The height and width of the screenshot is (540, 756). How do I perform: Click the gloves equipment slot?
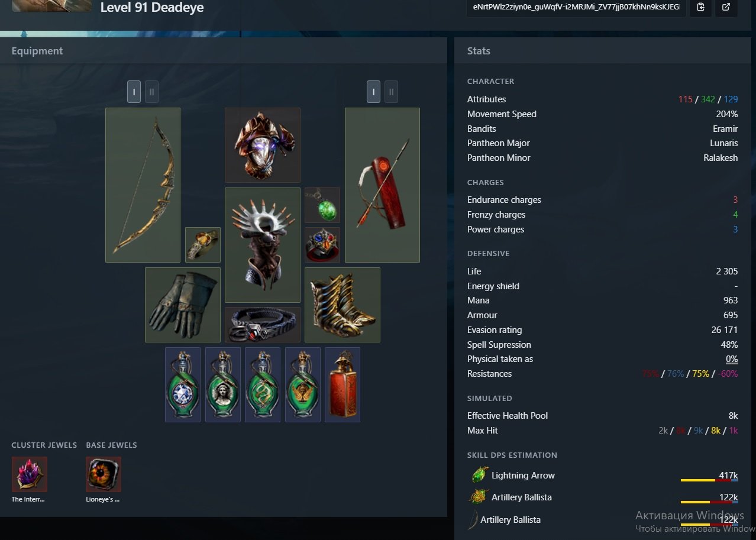coord(183,305)
